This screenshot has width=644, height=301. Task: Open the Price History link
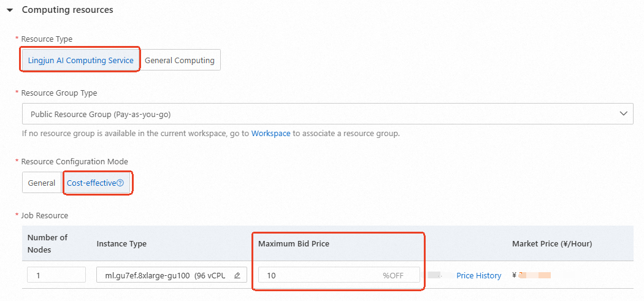pyautogui.click(x=478, y=275)
